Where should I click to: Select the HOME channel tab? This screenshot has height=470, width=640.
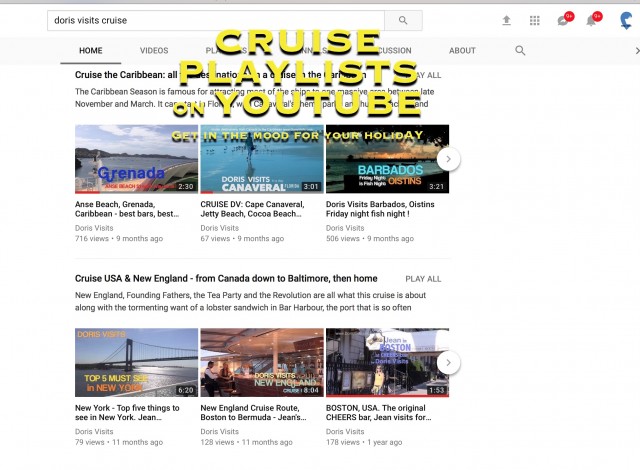point(91,51)
